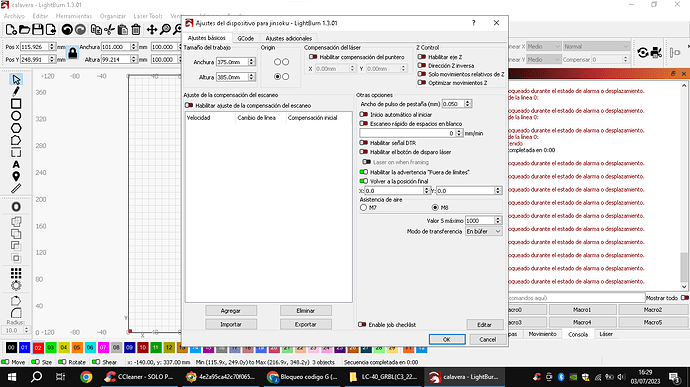Toggle Habilitar señal DTR
The height and width of the screenshot is (387, 690).
(363, 143)
